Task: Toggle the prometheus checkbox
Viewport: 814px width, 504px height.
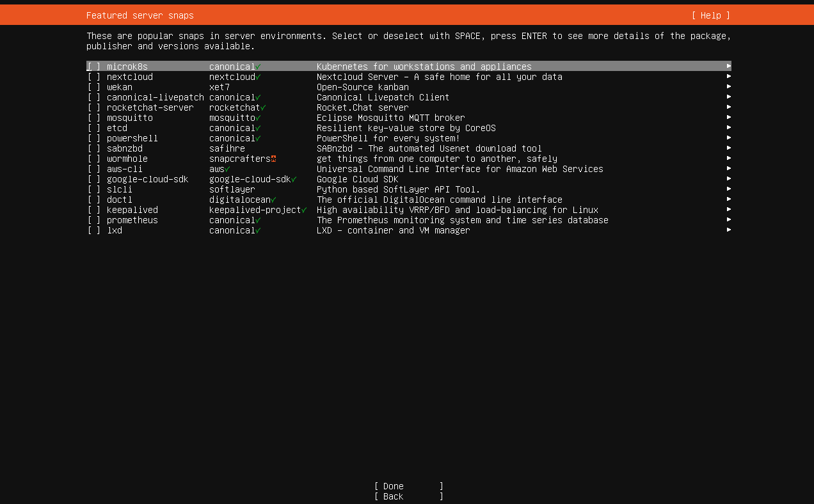Action: (x=94, y=220)
